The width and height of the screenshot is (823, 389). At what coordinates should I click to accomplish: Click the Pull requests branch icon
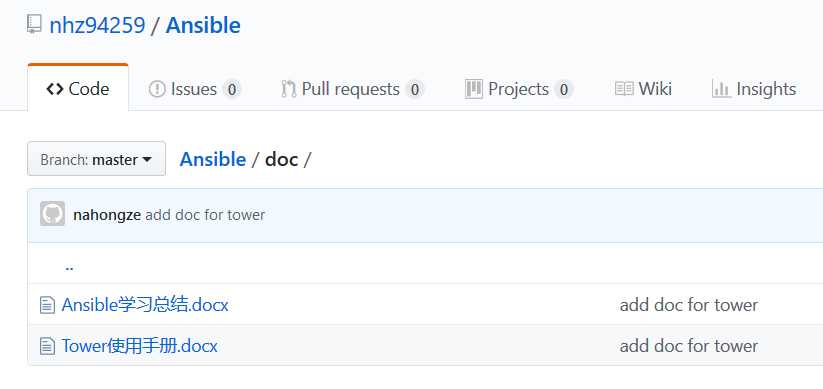288,89
